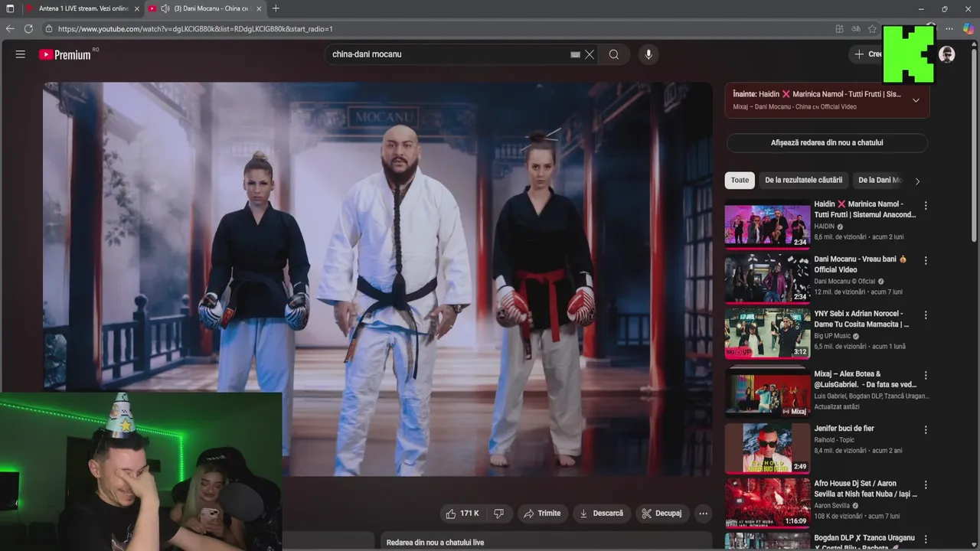Dislike the video
Image resolution: width=980 pixels, height=551 pixels.
[498, 514]
